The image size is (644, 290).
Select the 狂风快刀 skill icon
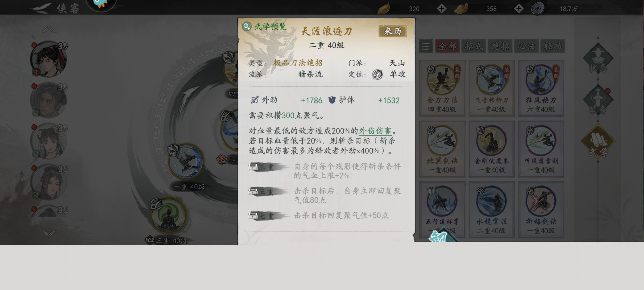click(541, 80)
